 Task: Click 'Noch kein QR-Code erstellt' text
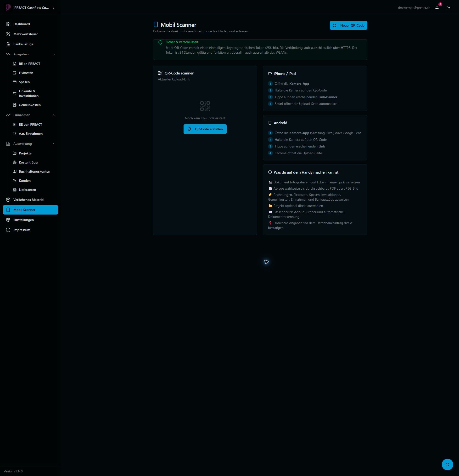[205, 118]
